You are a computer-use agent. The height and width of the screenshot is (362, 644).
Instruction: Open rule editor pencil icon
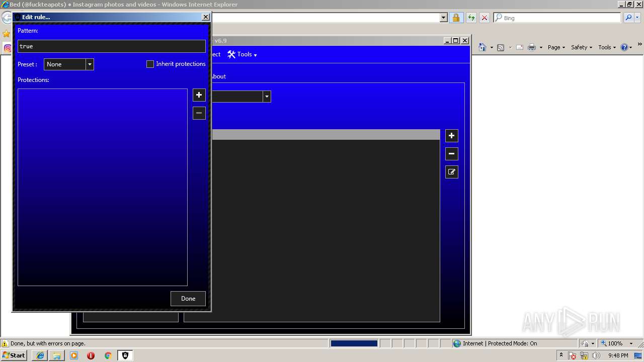point(452,172)
